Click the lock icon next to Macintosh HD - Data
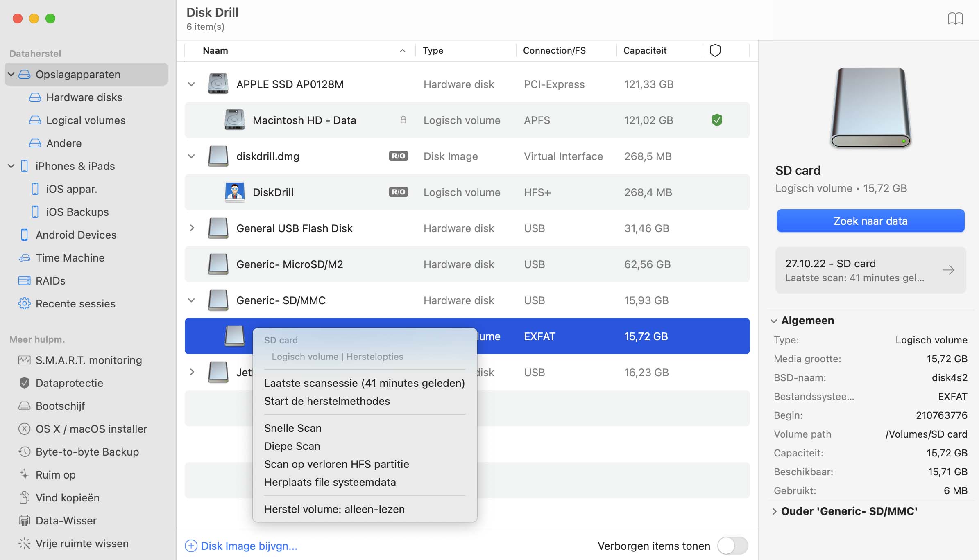The image size is (979, 560). pos(403,120)
